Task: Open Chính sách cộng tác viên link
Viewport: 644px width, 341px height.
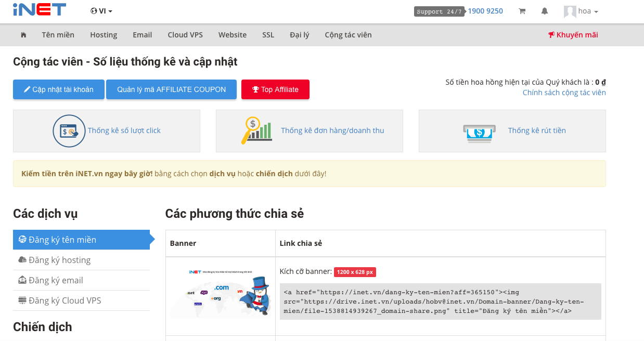Action: (x=564, y=92)
